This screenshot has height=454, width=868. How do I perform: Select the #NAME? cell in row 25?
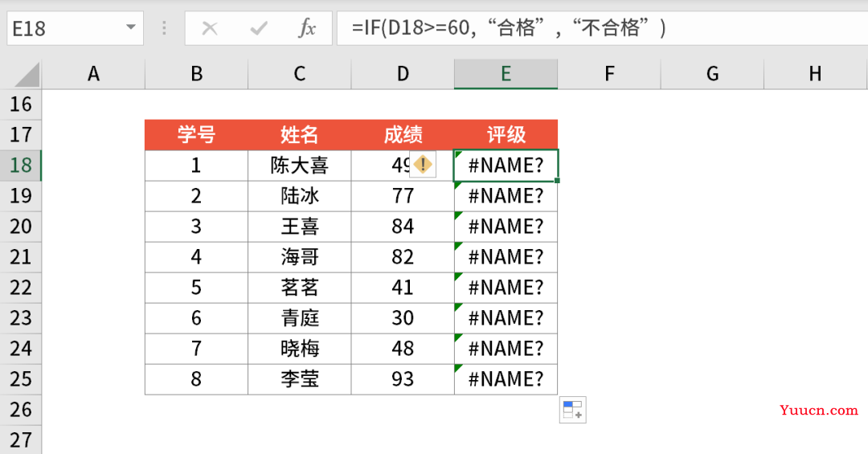[506, 378]
